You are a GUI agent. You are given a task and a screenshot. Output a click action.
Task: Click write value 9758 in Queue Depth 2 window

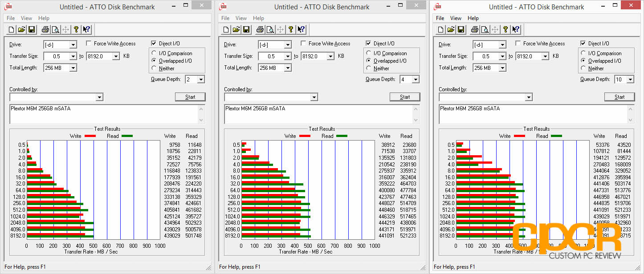[x=173, y=145]
